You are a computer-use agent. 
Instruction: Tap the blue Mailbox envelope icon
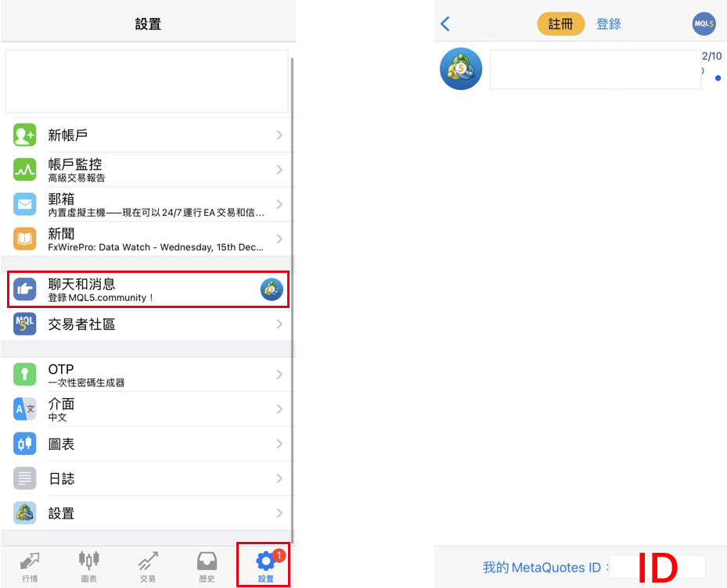coord(24,204)
